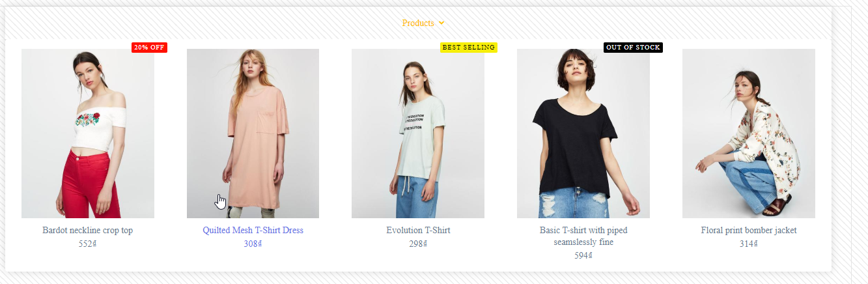Screen dimensions: 868x284
Task: Open the Evolution T-Shirt title link
Action: (x=418, y=231)
